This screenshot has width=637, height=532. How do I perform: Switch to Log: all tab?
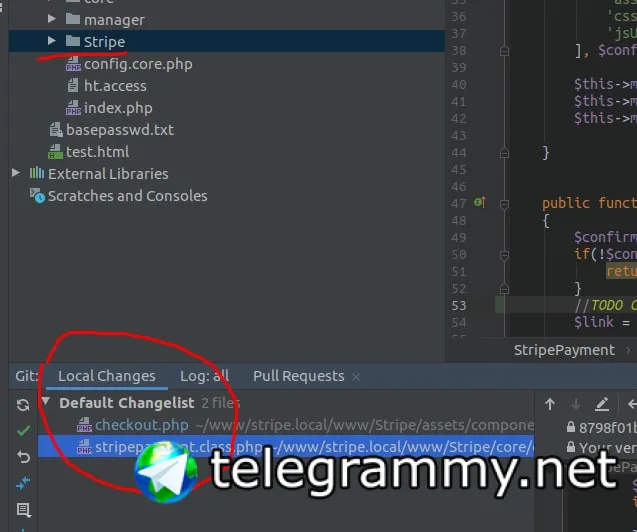(x=204, y=376)
